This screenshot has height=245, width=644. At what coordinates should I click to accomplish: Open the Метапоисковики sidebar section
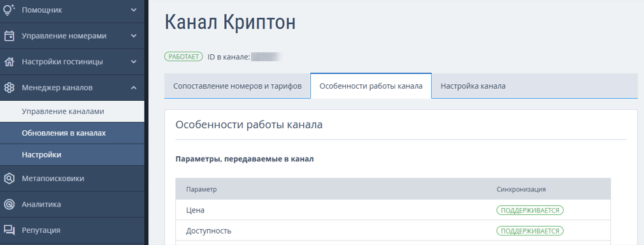pyautogui.click(x=72, y=179)
